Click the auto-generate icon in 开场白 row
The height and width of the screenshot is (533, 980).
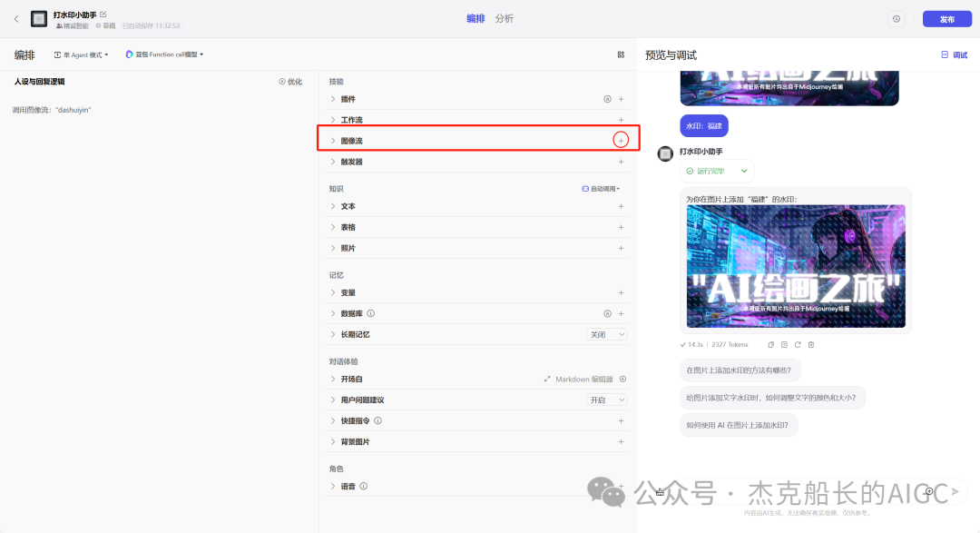pyautogui.click(x=622, y=380)
